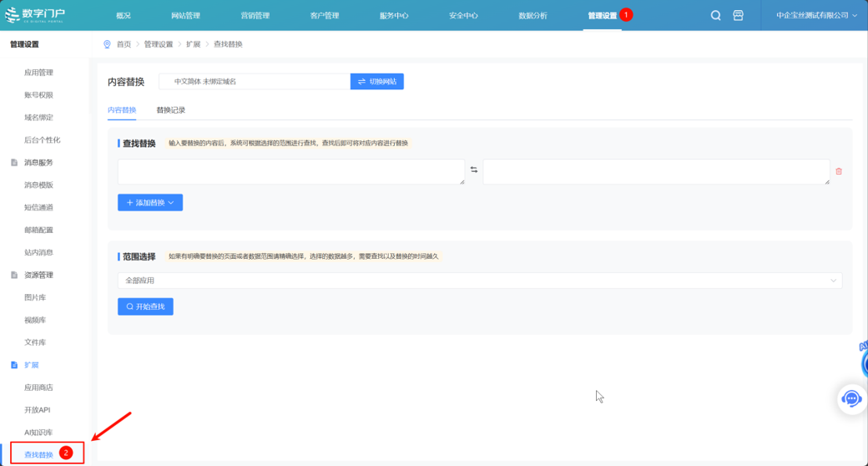Open the 数据分析 top menu
Image resolution: width=868 pixels, height=466 pixels.
[x=532, y=16]
